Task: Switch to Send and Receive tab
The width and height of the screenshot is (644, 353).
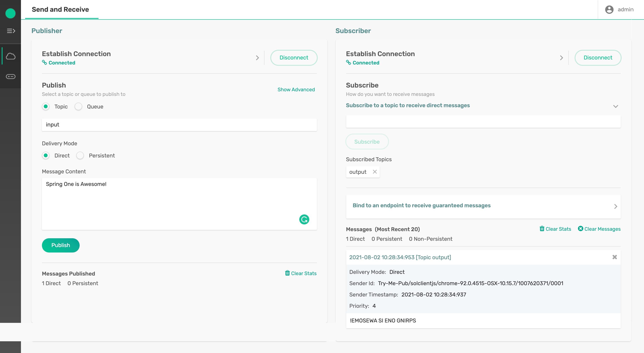Action: [60, 9]
